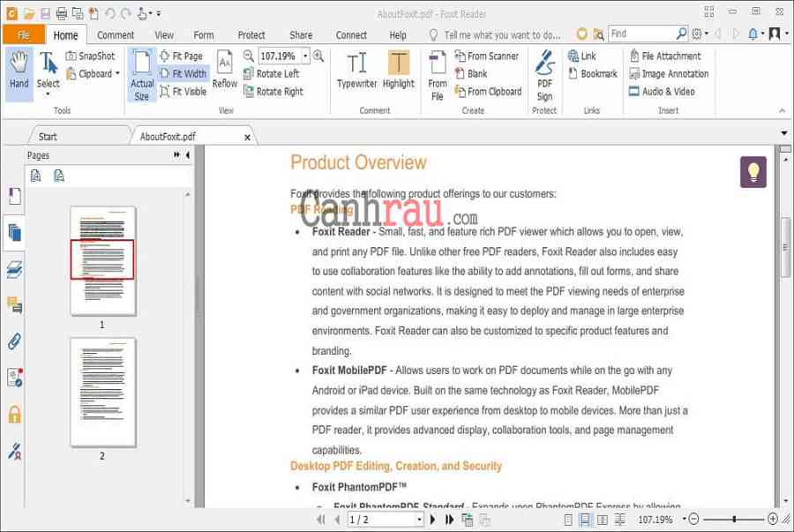794x532 pixels.
Task: Open the page 2 thumbnail
Action: click(103, 393)
